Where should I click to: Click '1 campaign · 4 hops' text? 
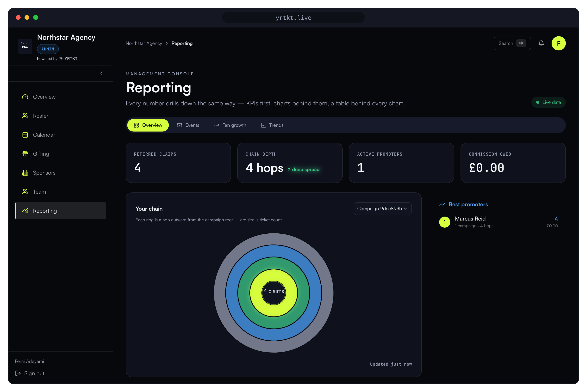[474, 226]
